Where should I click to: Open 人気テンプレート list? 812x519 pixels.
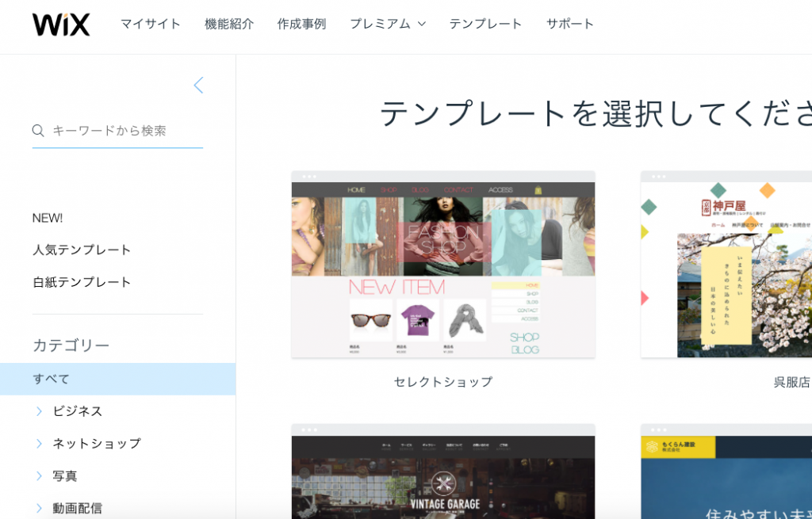[x=82, y=250]
